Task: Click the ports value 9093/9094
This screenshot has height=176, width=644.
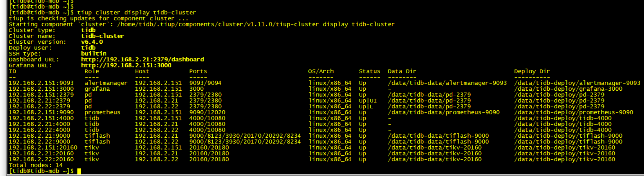Action: coord(205,83)
